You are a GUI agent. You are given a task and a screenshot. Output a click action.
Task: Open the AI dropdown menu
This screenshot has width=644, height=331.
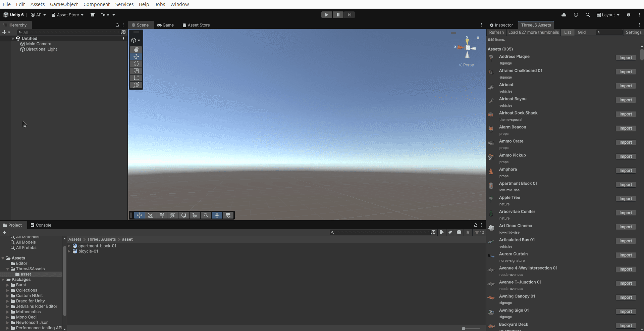click(x=108, y=15)
